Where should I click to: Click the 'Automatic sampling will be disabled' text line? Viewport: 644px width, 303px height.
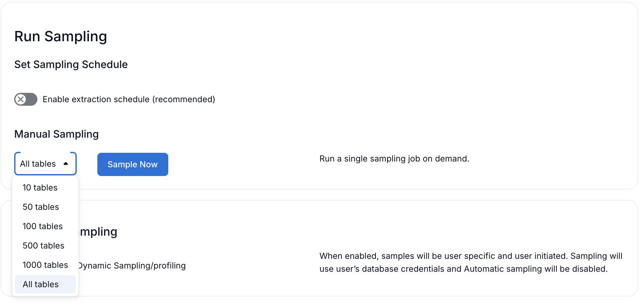463,269
